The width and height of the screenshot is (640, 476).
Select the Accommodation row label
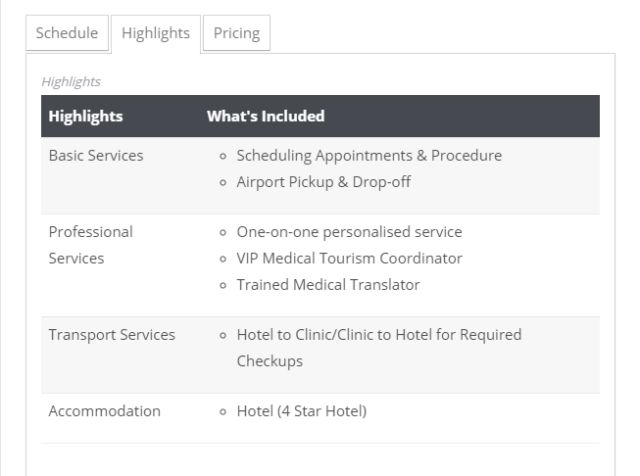pos(104,411)
